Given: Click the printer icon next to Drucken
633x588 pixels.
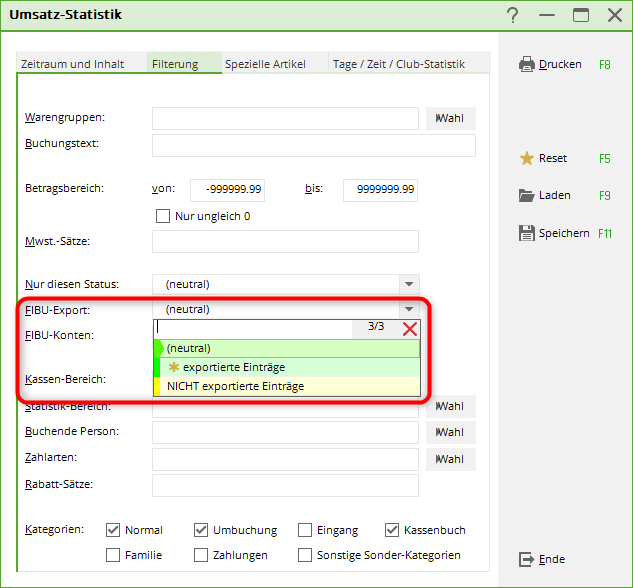Looking at the screenshot, I should 527,64.
